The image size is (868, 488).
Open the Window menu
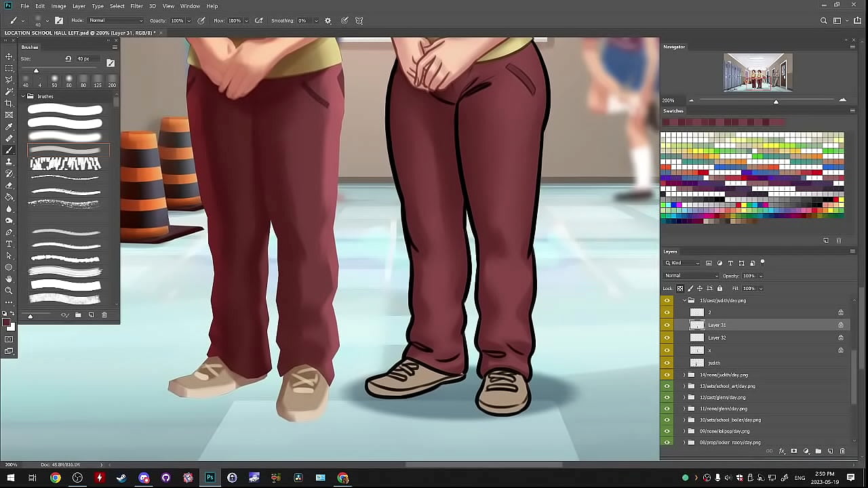[x=190, y=6]
